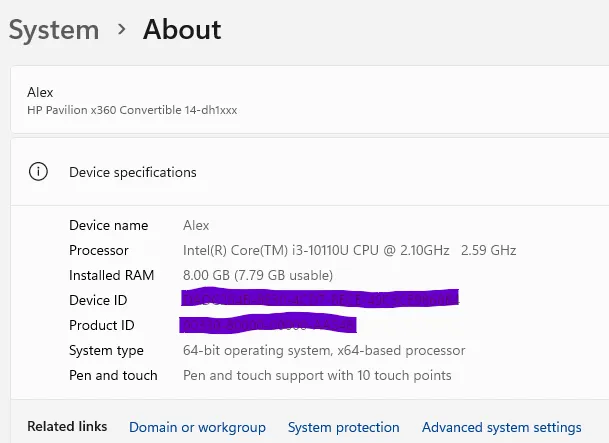This screenshot has height=443, width=609.
Task: Select the HP Pavilion x360 Convertible model text
Action: [132, 110]
